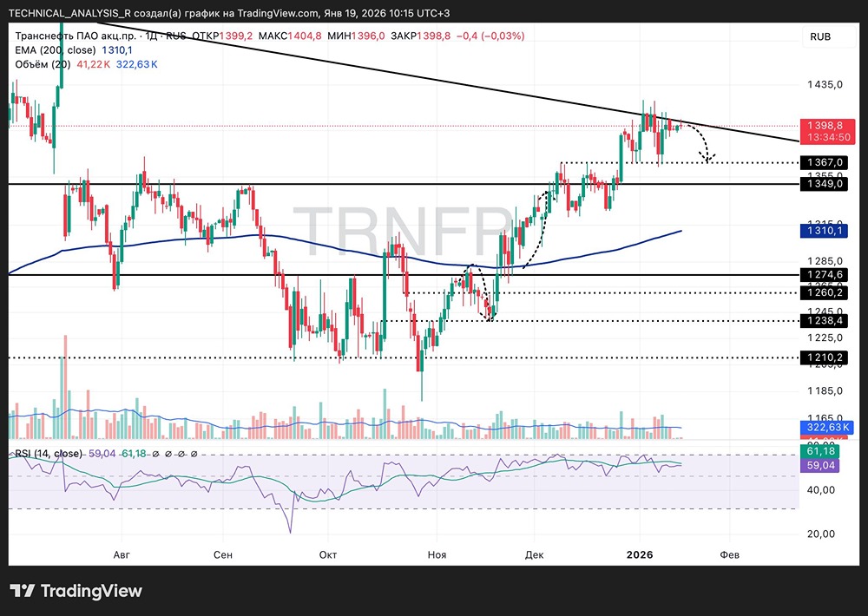Screen dimensions: 868x616
Task: Select the ОТКР 1399,2 open value
Action: tap(222, 36)
